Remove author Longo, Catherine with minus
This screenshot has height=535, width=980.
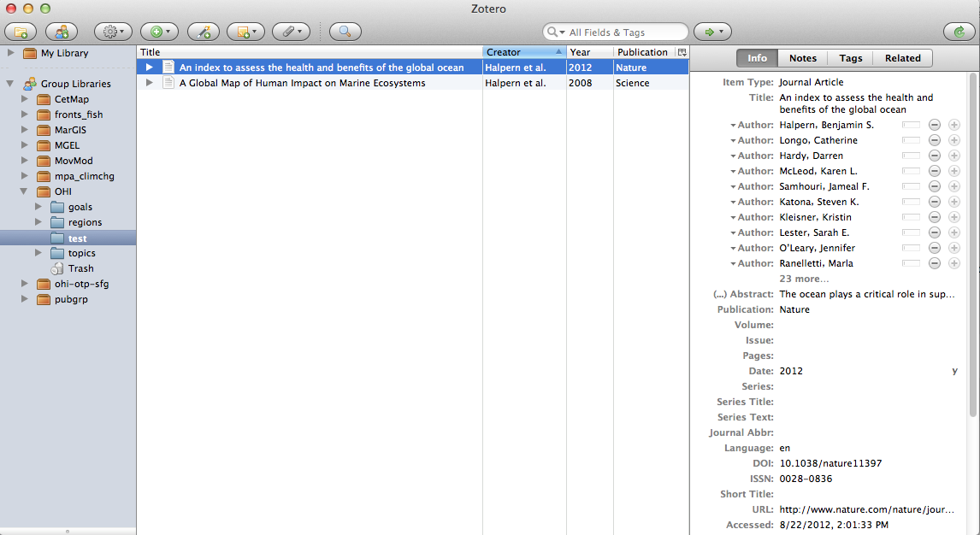[x=935, y=140]
